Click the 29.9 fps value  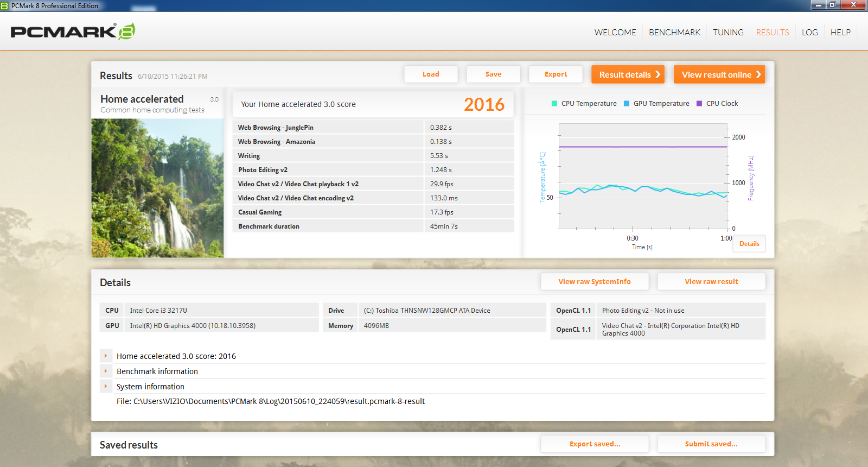(442, 184)
